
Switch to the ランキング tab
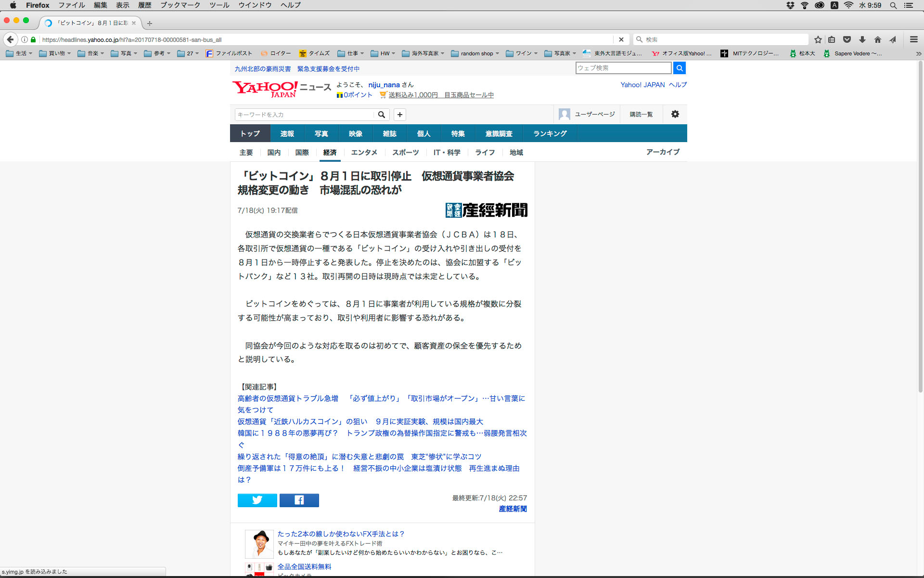[550, 133]
